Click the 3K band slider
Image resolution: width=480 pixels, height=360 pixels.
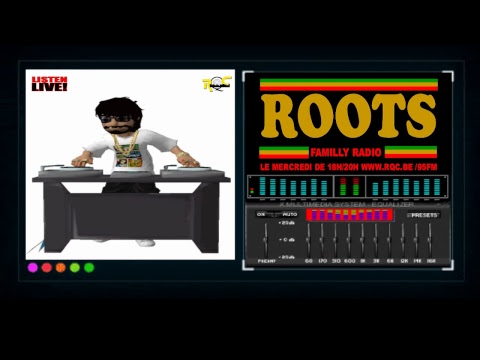click(x=376, y=240)
